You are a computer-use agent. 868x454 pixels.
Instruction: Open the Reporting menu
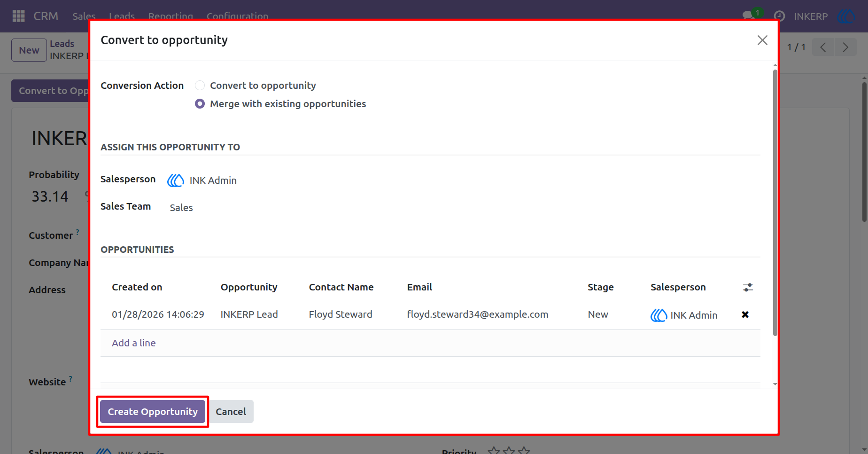170,16
